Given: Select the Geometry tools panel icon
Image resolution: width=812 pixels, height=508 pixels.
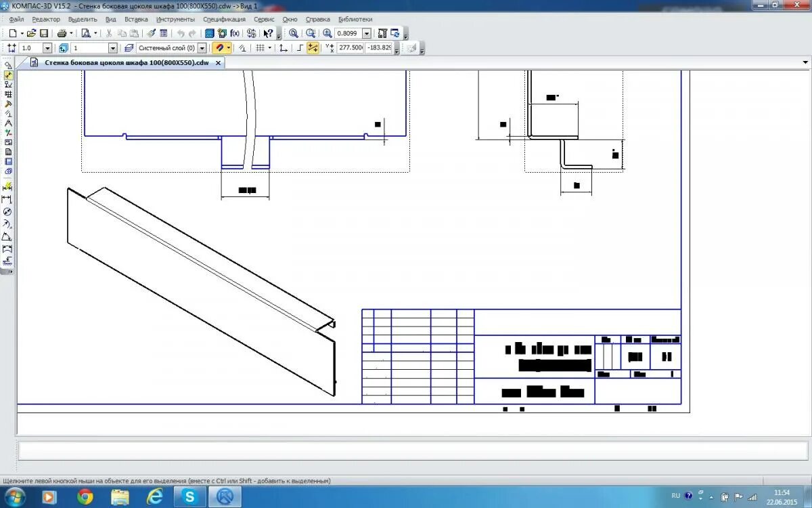Looking at the screenshot, I should tap(8, 64).
